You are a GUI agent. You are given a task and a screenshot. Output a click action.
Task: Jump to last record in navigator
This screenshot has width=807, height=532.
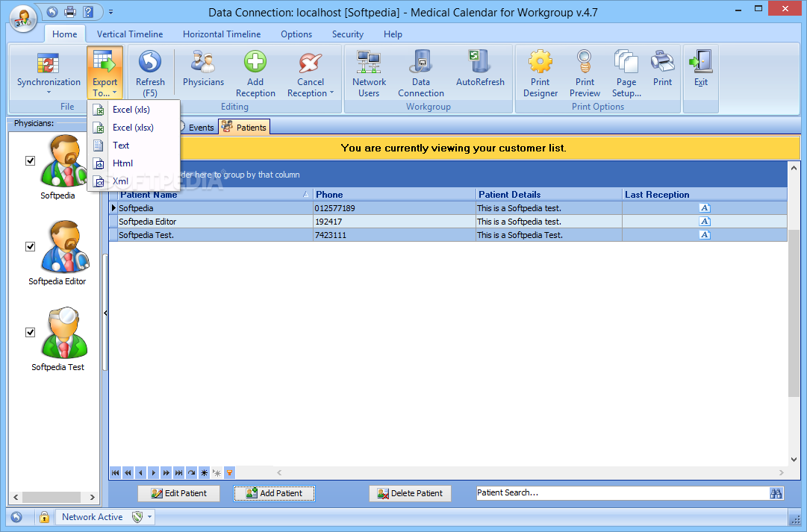point(178,472)
